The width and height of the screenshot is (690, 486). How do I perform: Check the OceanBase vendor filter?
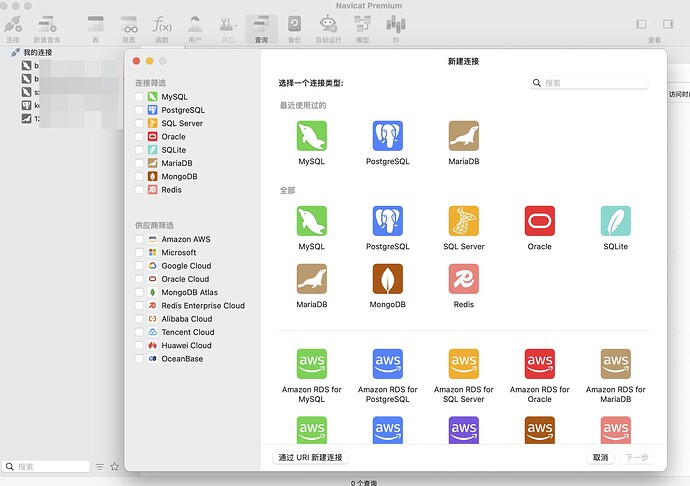tap(139, 358)
